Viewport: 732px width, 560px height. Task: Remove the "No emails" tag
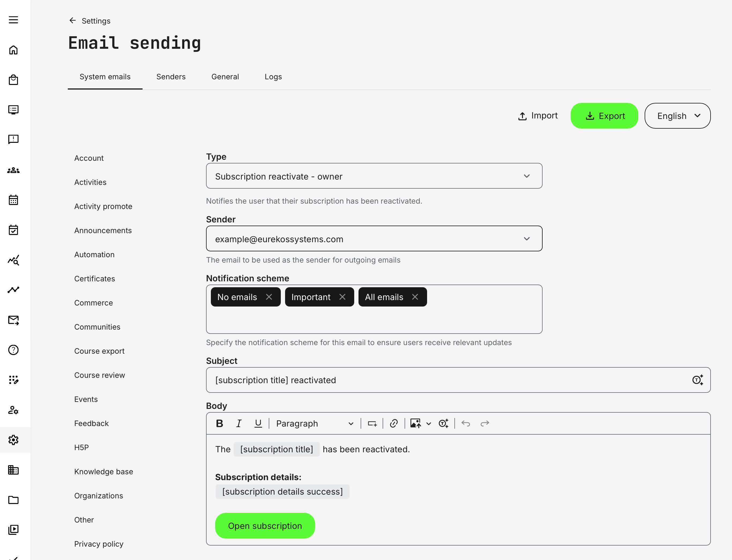(x=269, y=297)
